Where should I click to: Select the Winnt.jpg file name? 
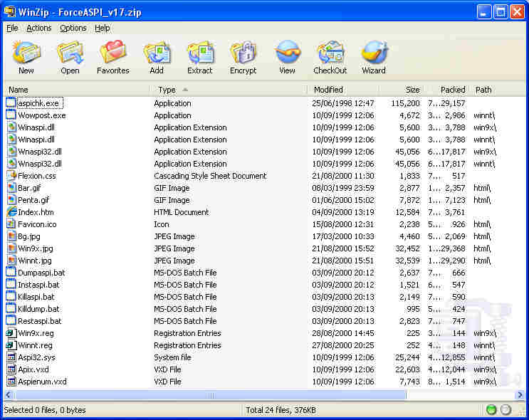[x=35, y=261]
